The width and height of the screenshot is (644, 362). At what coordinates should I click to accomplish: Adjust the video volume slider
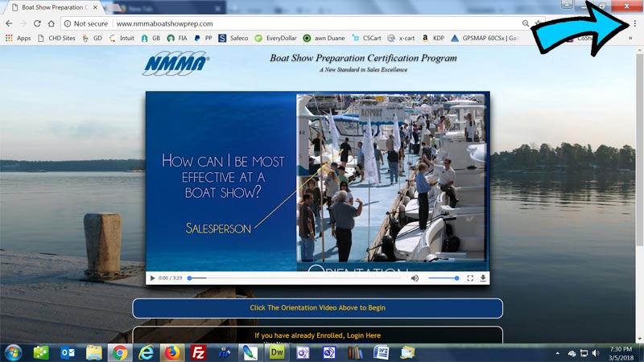(x=444, y=278)
